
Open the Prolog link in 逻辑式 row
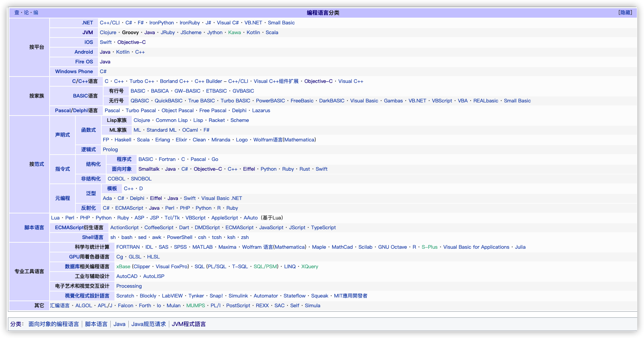[110, 149]
